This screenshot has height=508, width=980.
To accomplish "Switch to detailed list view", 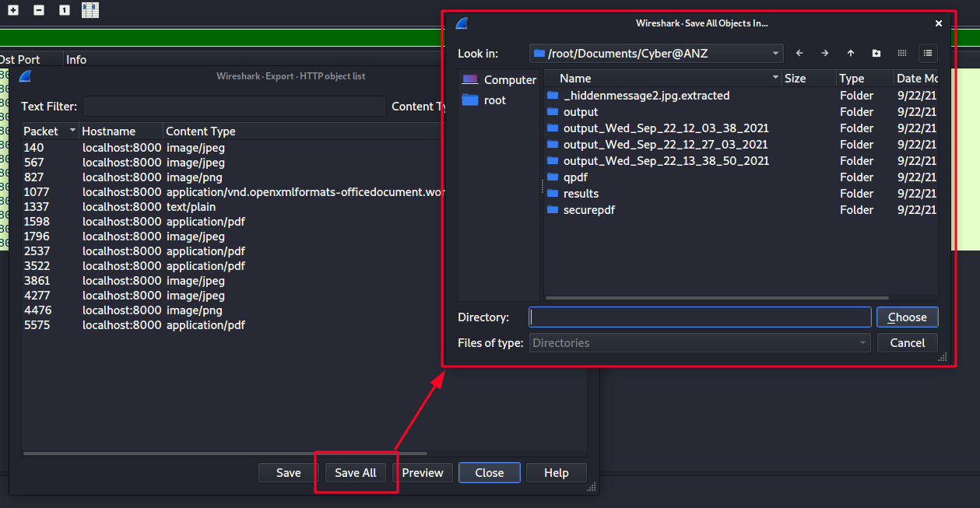I will point(928,53).
